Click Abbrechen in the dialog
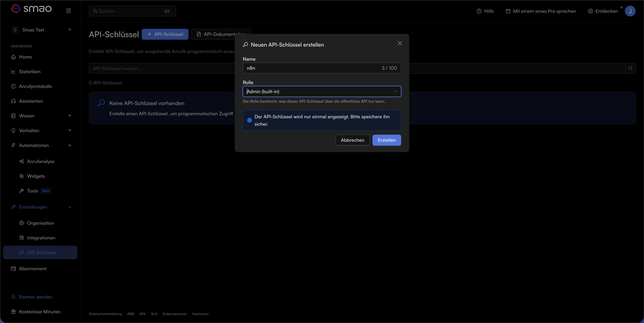644x323 pixels. [x=353, y=140]
